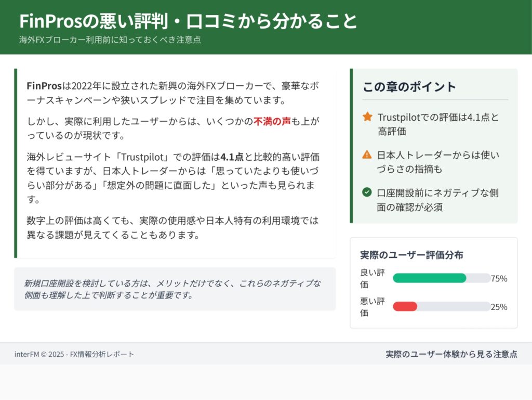Click the 実際のユーザー評価分布 heading
The width and height of the screenshot is (532, 400).
(x=411, y=255)
